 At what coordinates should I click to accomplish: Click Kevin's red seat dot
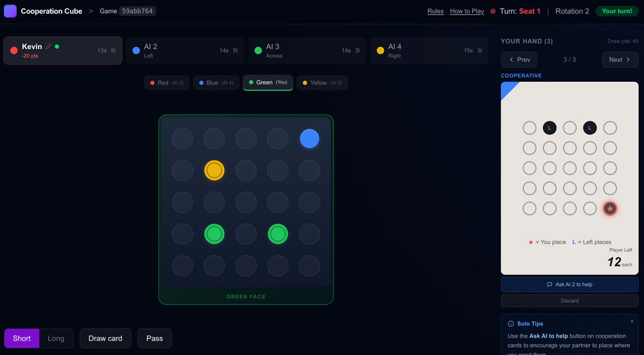pyautogui.click(x=14, y=50)
